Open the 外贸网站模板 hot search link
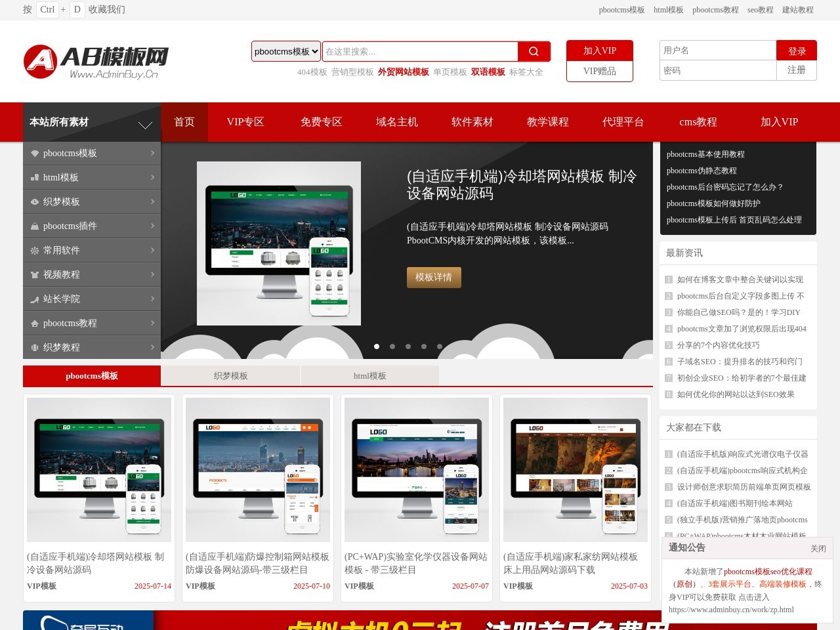The height and width of the screenshot is (630, 840). (403, 72)
